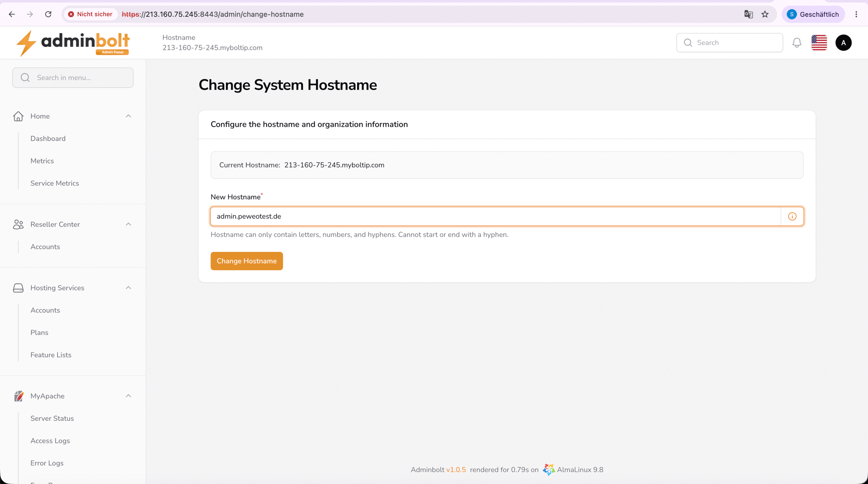The image size is (868, 484).
Task: Click the header hostname 213-160-75-245.myboltip.com
Action: (212, 48)
